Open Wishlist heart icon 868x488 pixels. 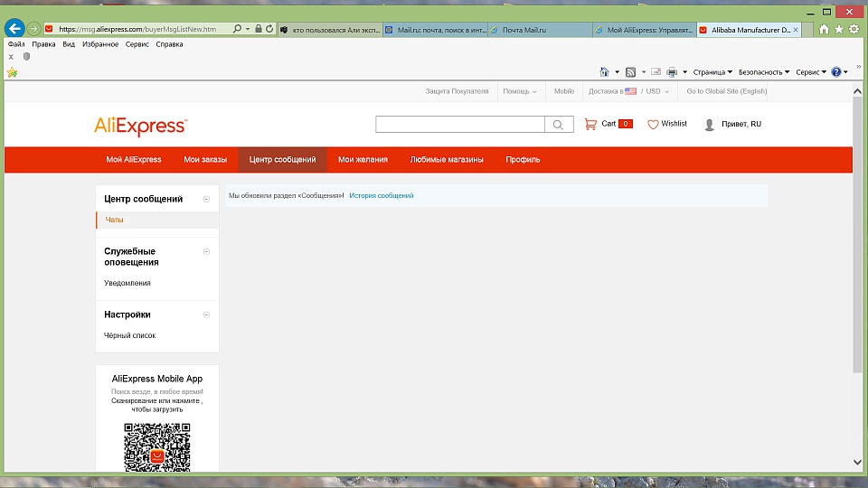[653, 125]
